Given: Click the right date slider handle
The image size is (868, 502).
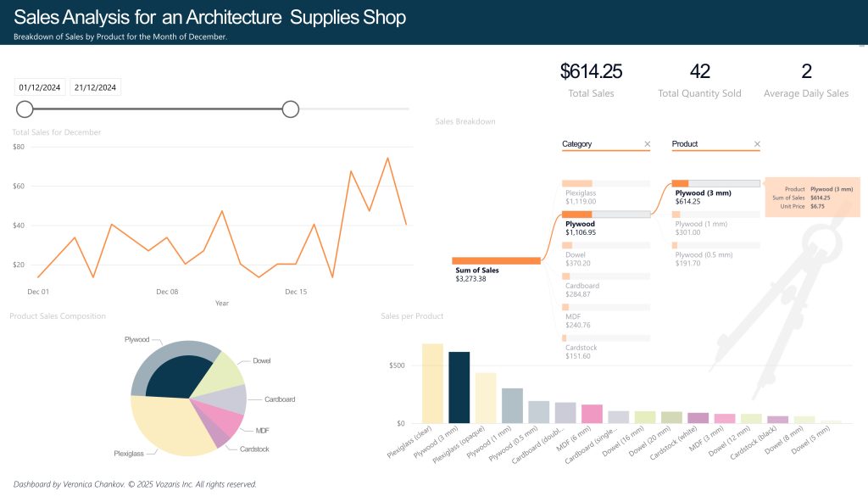Looking at the screenshot, I should point(290,109).
